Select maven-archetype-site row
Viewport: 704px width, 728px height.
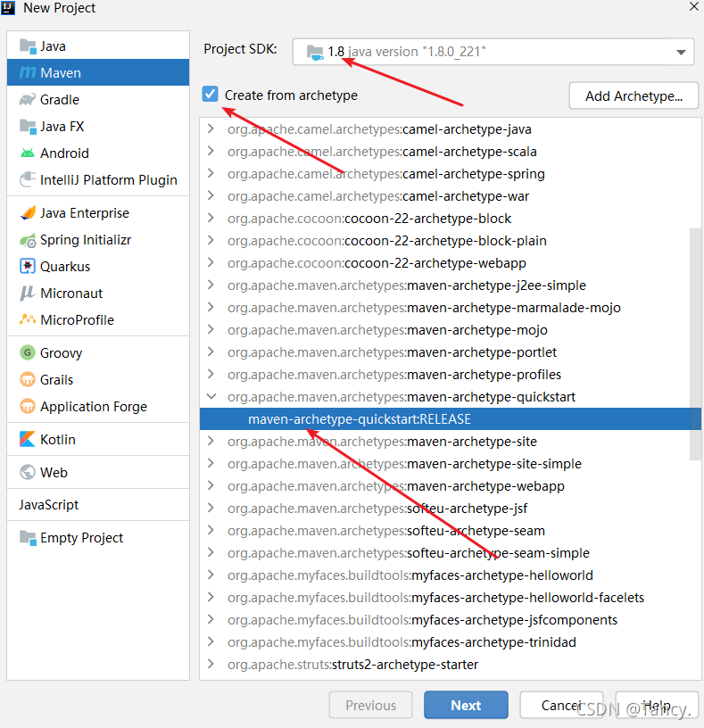(x=450, y=441)
